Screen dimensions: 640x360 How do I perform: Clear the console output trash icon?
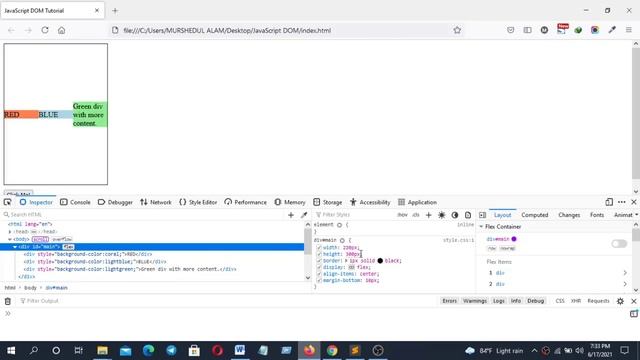pyautogui.click(x=8, y=301)
